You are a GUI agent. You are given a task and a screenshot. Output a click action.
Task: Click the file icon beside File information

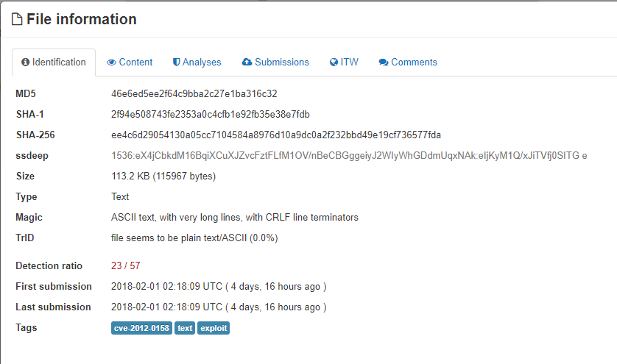pyautogui.click(x=17, y=20)
